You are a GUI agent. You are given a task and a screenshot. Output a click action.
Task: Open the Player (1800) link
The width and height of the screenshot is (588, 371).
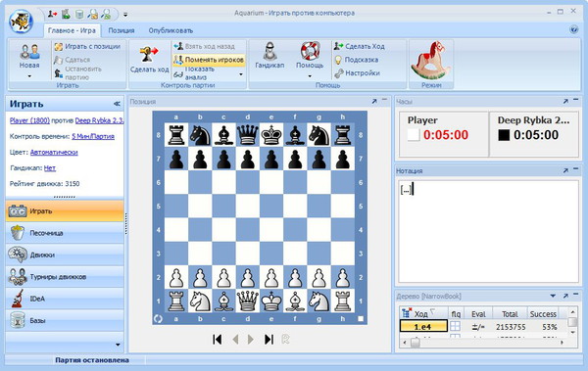click(x=29, y=120)
